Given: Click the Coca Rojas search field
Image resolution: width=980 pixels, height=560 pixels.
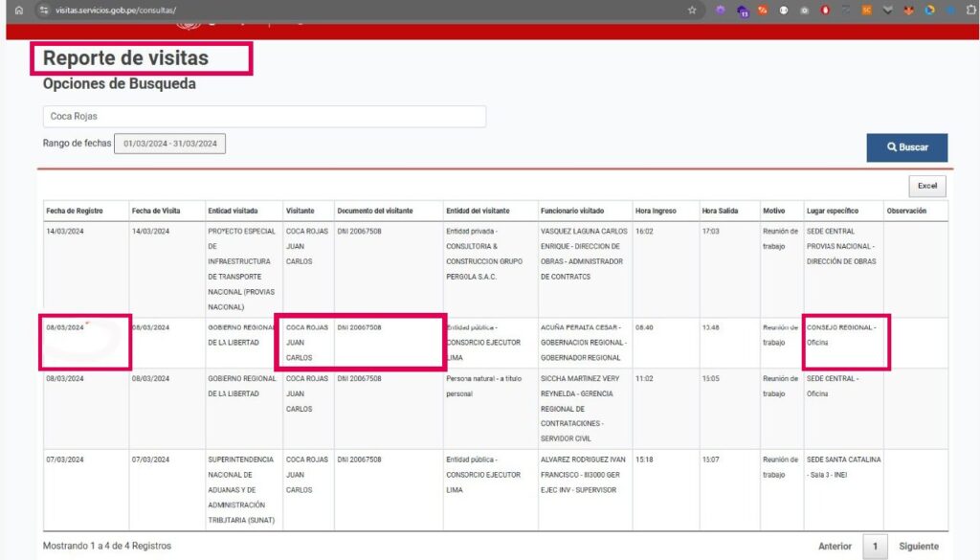Looking at the screenshot, I should 264,117.
